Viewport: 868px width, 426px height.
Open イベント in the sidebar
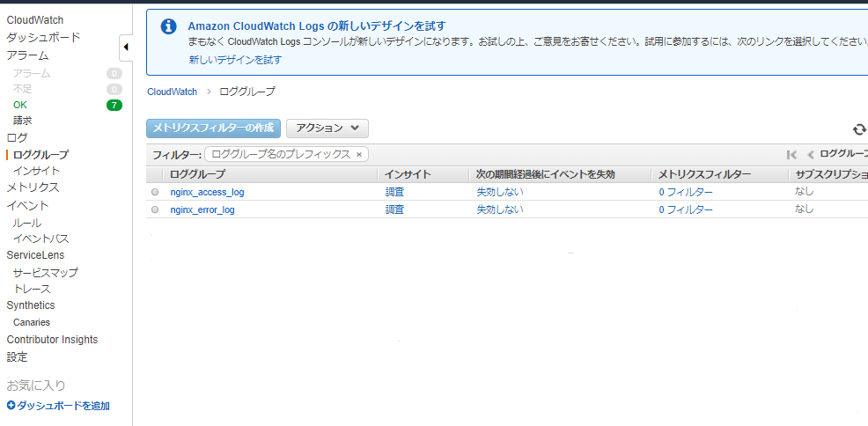pos(27,206)
